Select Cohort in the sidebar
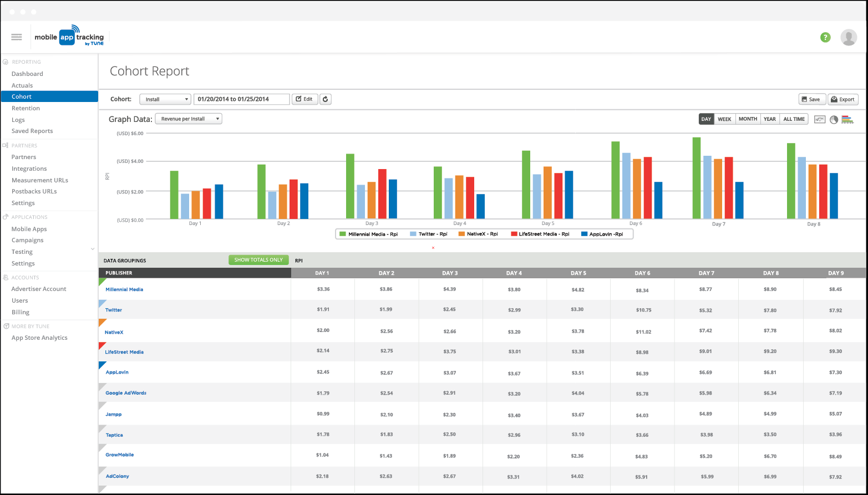Viewport: 868px width, 495px height. (x=49, y=96)
